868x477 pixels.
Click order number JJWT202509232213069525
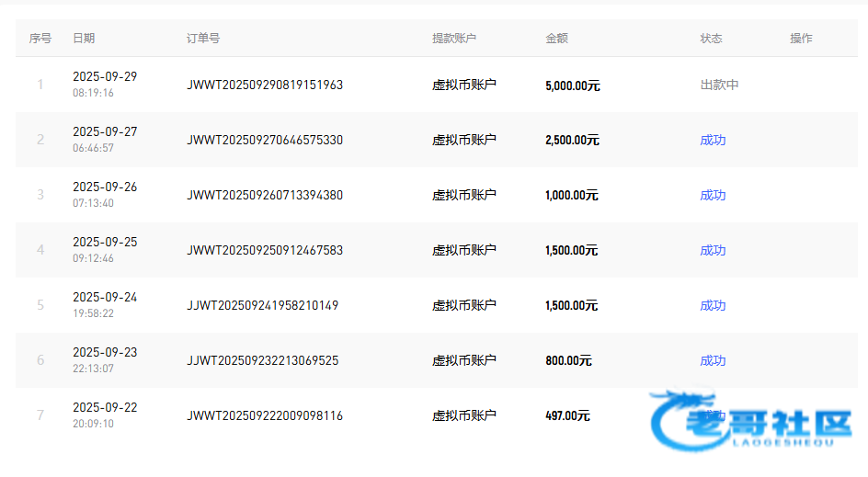pos(262,360)
